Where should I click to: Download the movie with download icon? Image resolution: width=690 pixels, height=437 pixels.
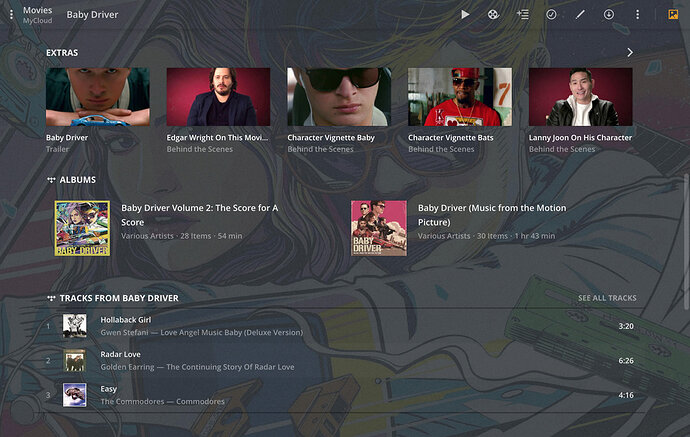(x=609, y=15)
